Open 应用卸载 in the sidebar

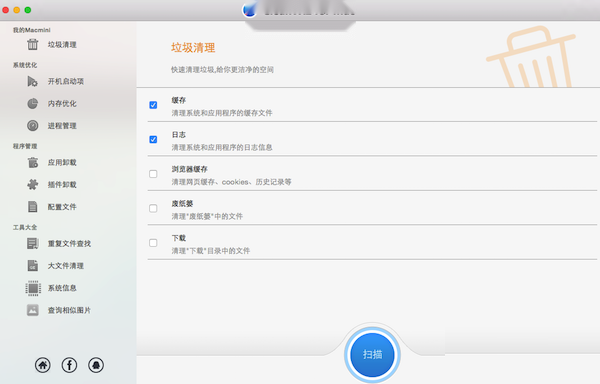click(x=62, y=163)
